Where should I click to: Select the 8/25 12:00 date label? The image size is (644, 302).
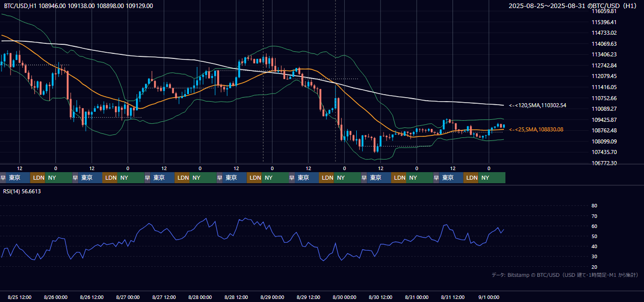20,297
